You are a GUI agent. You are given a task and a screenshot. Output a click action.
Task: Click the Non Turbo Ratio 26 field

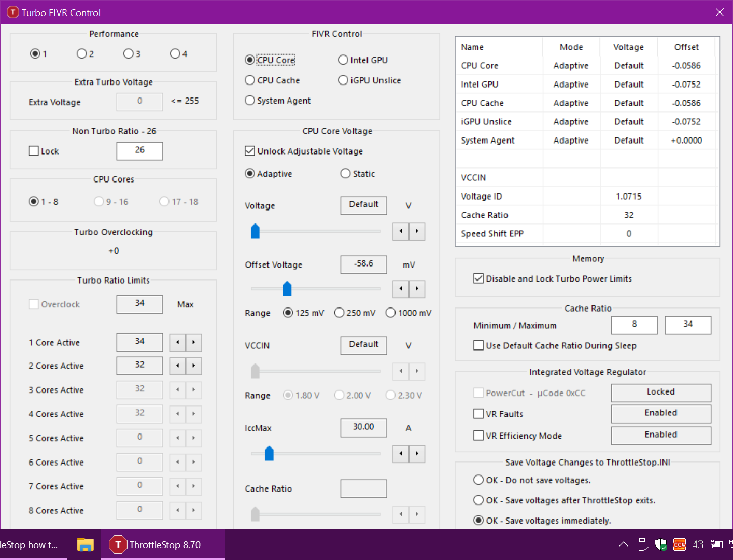pyautogui.click(x=139, y=150)
